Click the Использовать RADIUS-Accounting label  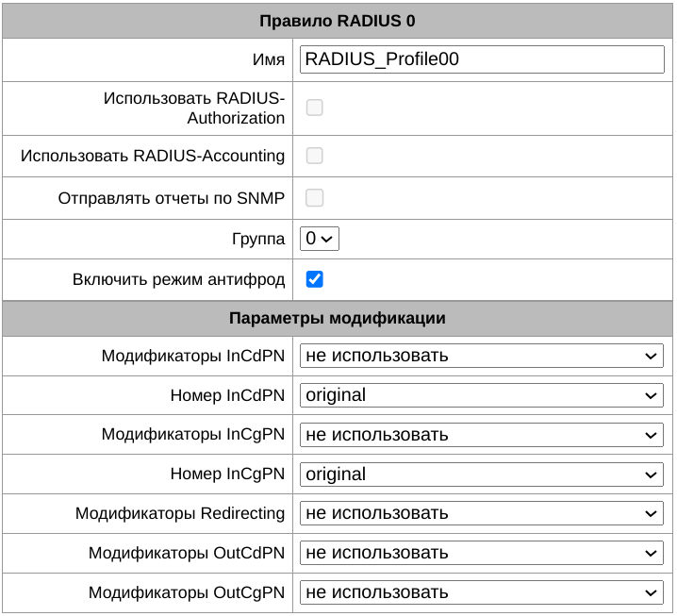click(153, 156)
